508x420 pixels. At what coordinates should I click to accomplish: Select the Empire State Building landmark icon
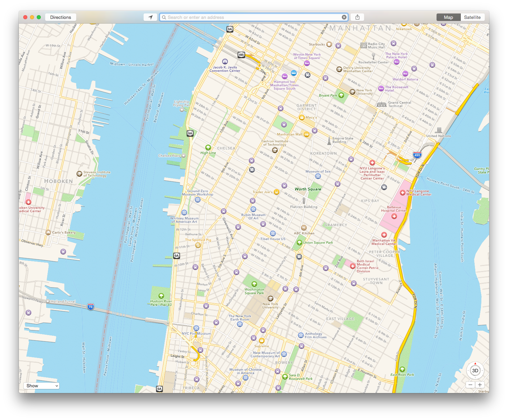329,140
